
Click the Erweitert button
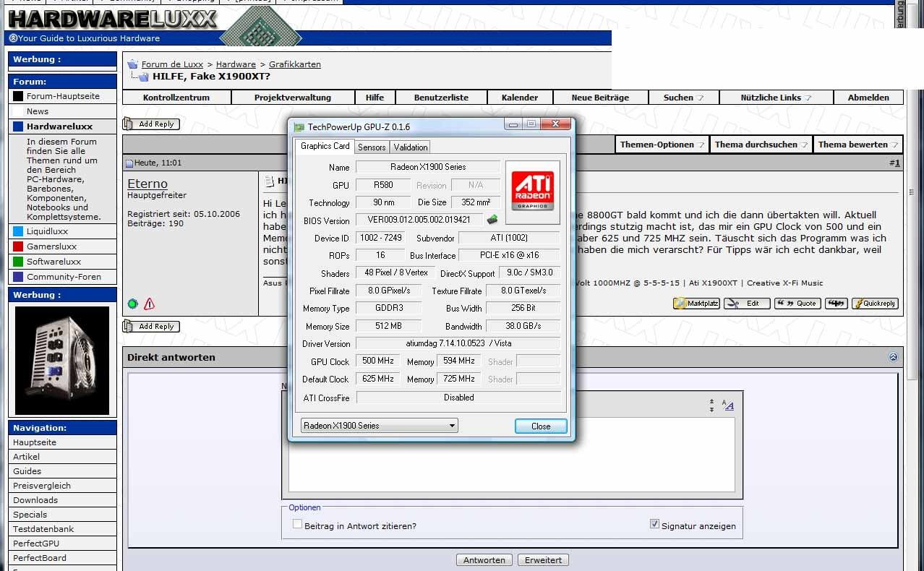[x=543, y=560]
